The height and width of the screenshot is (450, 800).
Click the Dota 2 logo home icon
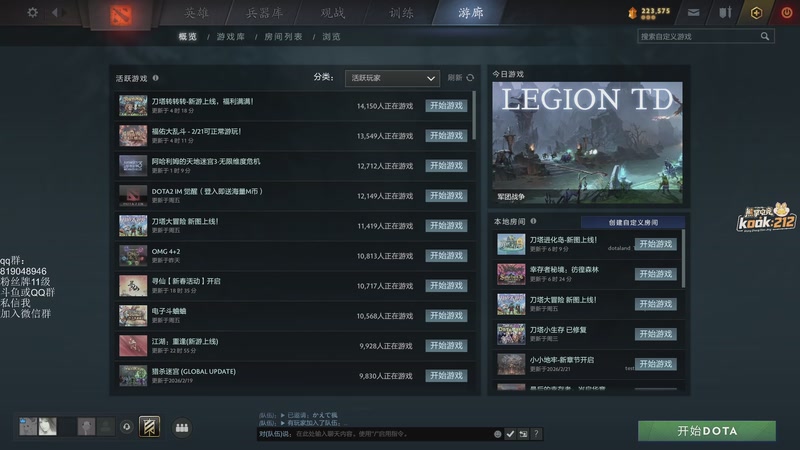(x=121, y=14)
